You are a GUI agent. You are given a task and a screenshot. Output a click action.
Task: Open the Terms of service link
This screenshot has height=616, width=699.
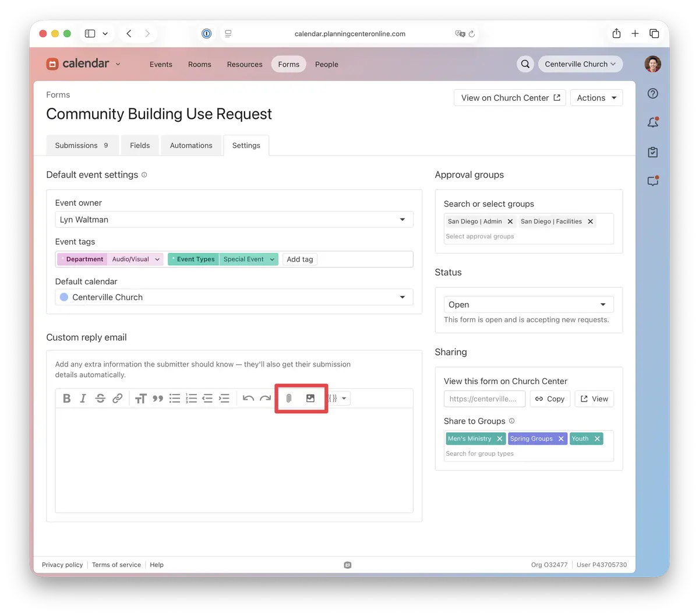pyautogui.click(x=116, y=565)
